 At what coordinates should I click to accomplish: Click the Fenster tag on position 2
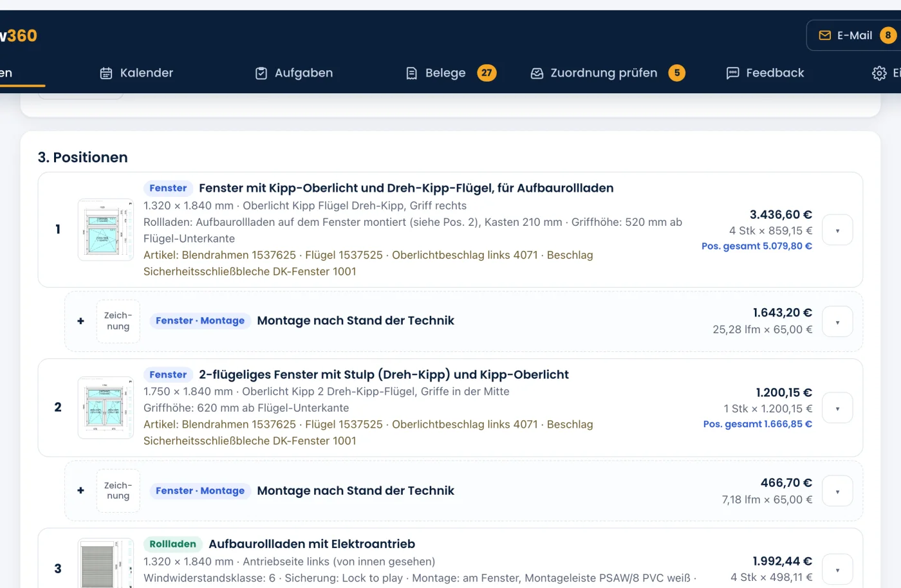(x=168, y=374)
